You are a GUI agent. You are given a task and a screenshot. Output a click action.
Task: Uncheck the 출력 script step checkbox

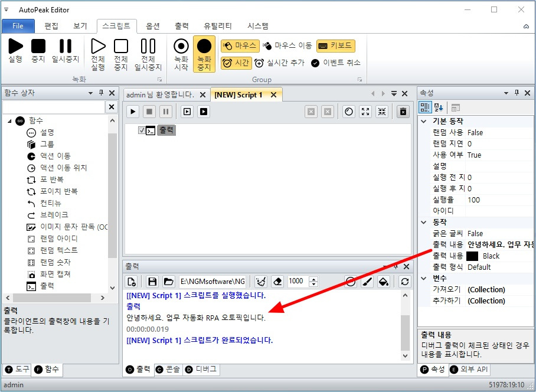(x=142, y=130)
